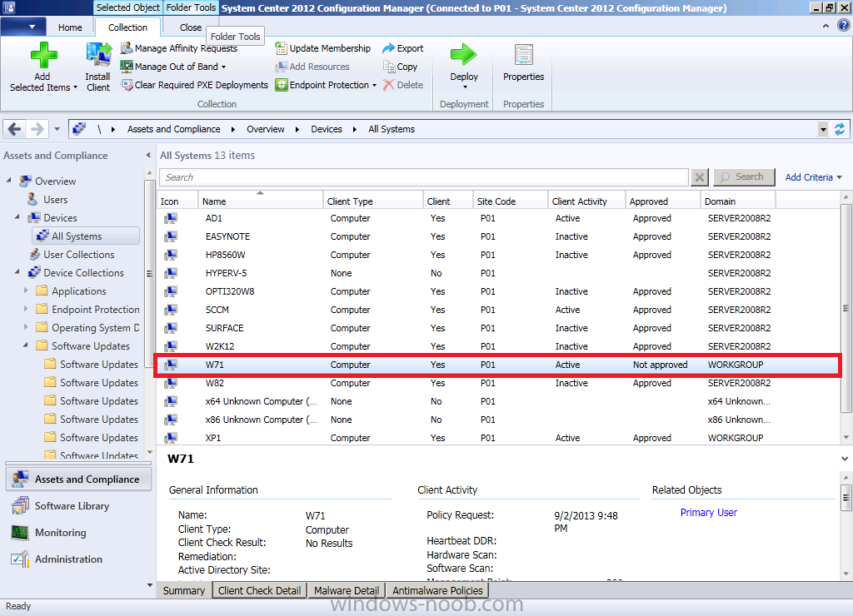Switch to the Summary tab
The image size is (853, 616).
[184, 590]
